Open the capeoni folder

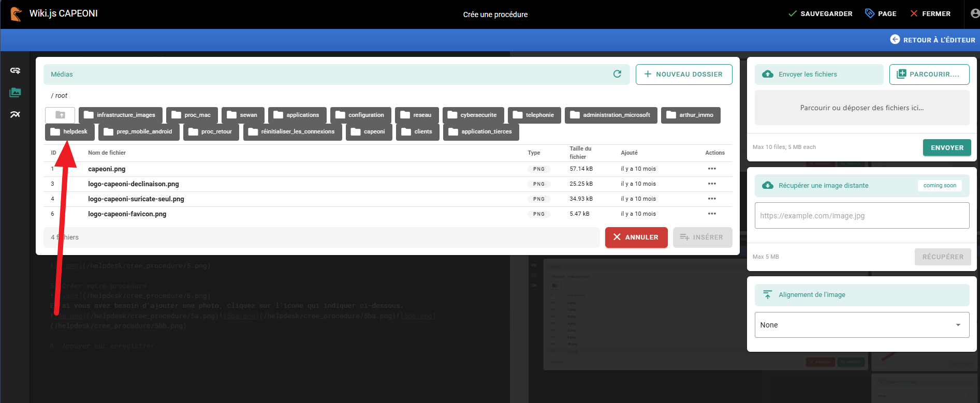pos(369,131)
